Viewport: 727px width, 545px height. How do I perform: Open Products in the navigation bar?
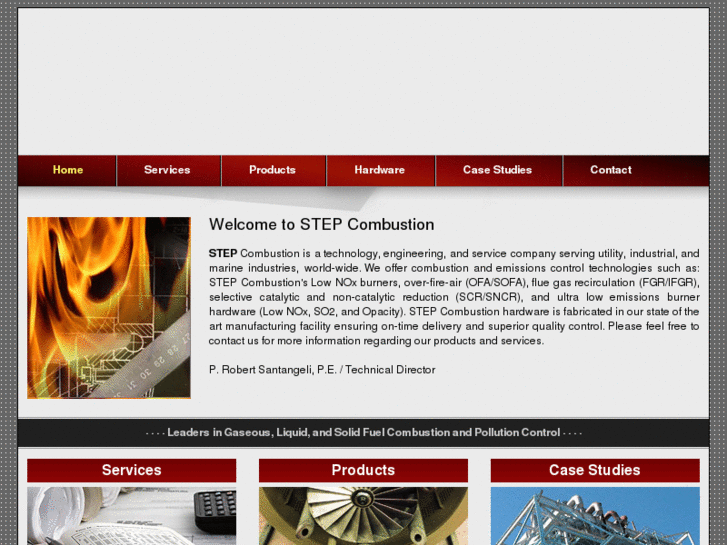click(274, 170)
